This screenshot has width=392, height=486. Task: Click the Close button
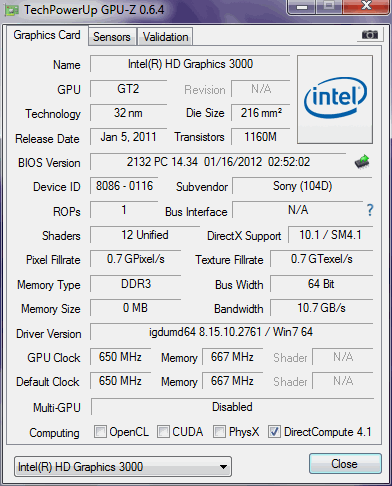coord(345,464)
